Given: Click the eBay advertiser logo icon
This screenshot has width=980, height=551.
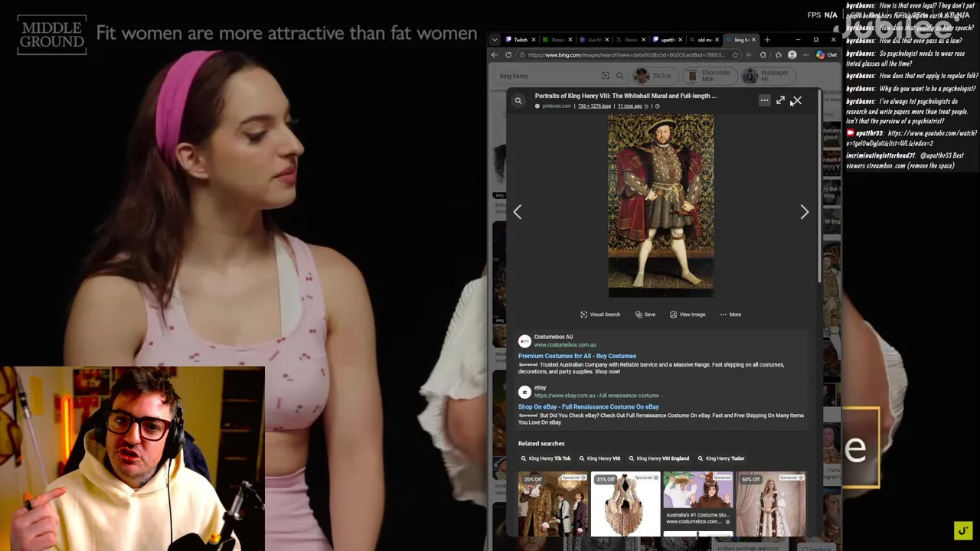Looking at the screenshot, I should pos(524,392).
